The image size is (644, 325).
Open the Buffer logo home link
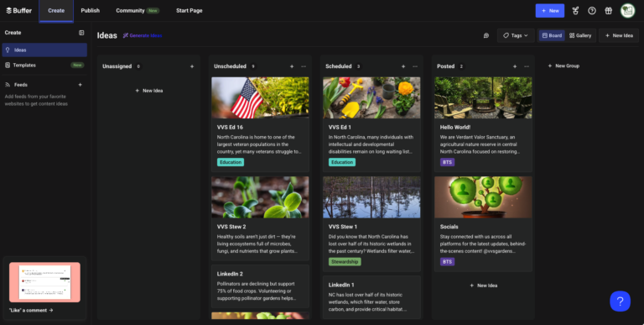[x=19, y=11]
